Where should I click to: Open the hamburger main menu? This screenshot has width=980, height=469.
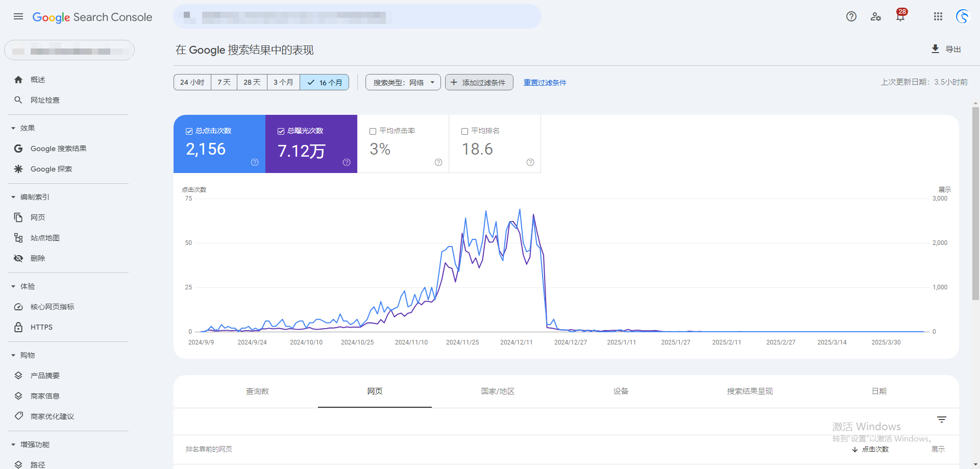[x=18, y=16]
